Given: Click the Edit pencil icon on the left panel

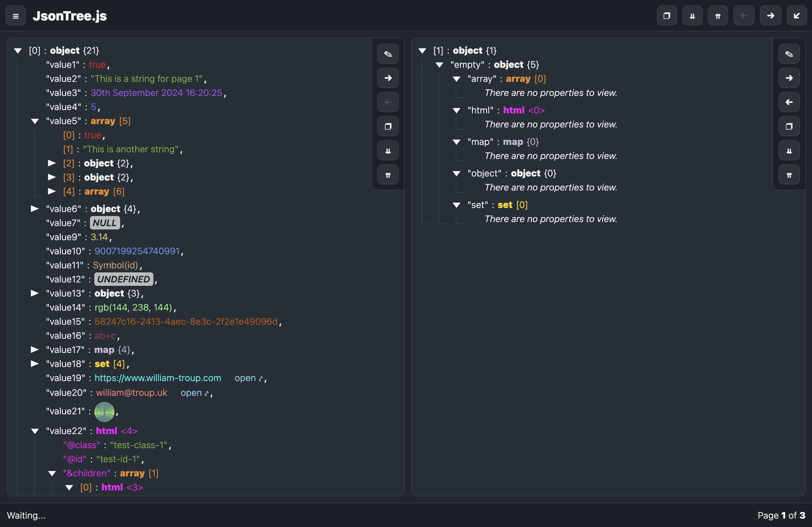Looking at the screenshot, I should click(388, 54).
